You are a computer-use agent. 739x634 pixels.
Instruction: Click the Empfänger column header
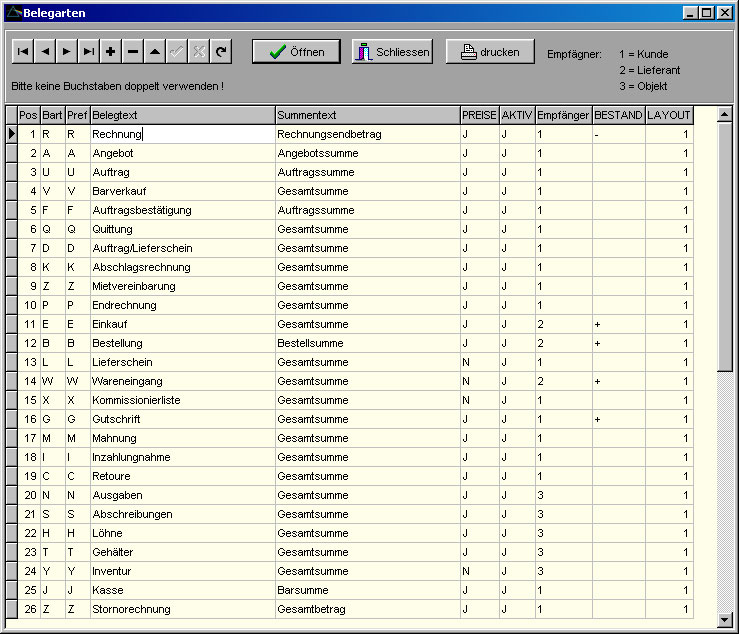point(563,115)
